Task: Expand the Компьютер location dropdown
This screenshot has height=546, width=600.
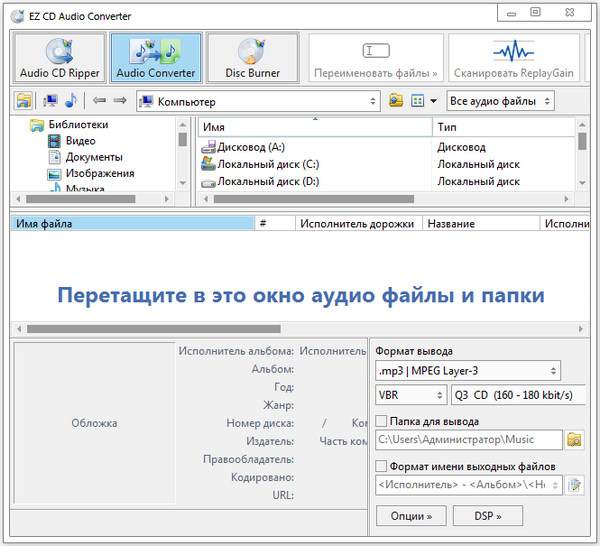Action: pos(258,101)
